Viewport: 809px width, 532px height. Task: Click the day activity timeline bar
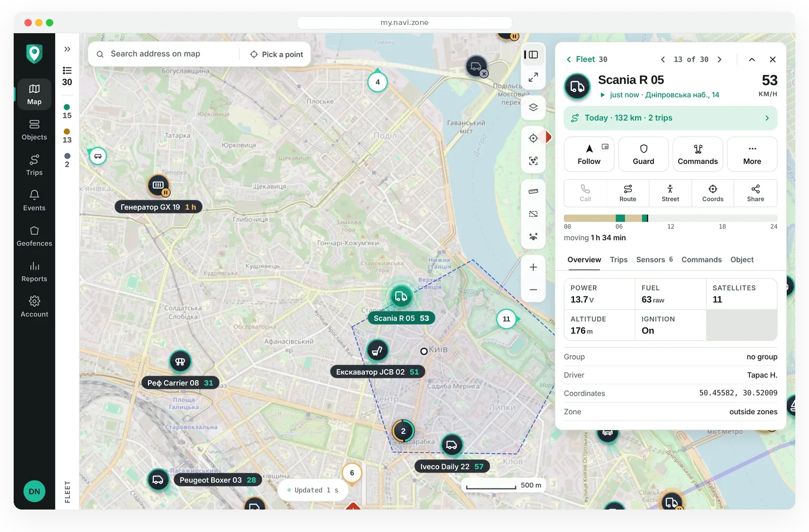tap(670, 218)
